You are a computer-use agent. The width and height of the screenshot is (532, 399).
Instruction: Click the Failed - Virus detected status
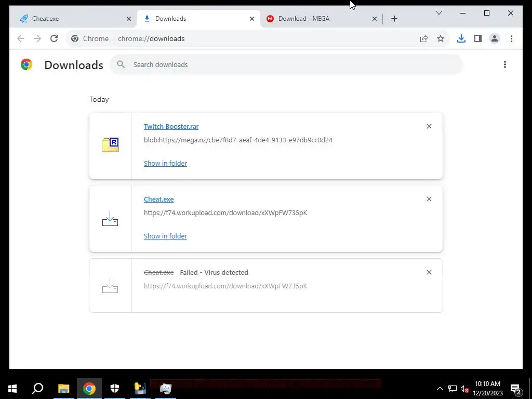tap(214, 272)
